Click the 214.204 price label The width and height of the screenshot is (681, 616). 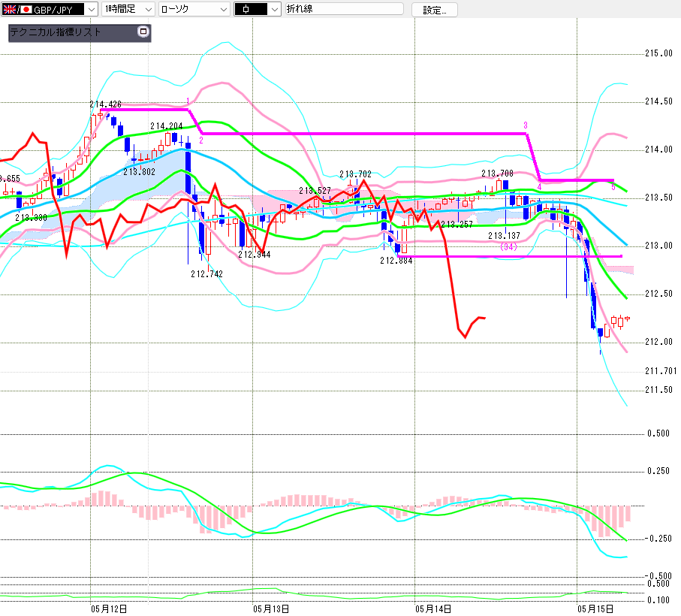(x=167, y=126)
